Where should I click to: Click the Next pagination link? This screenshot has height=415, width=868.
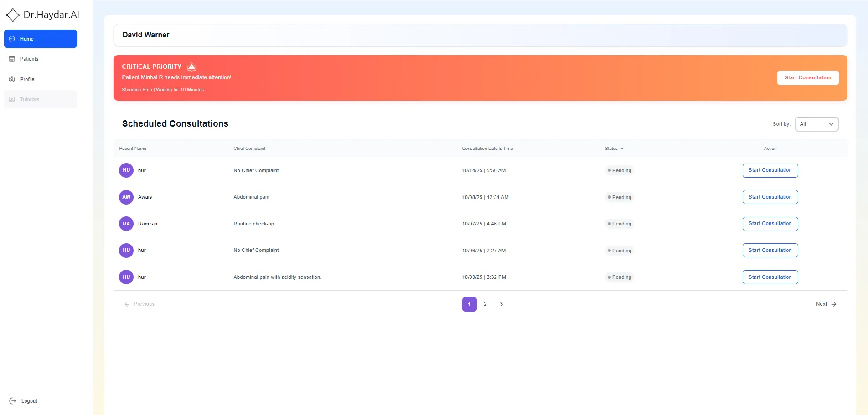(x=826, y=304)
